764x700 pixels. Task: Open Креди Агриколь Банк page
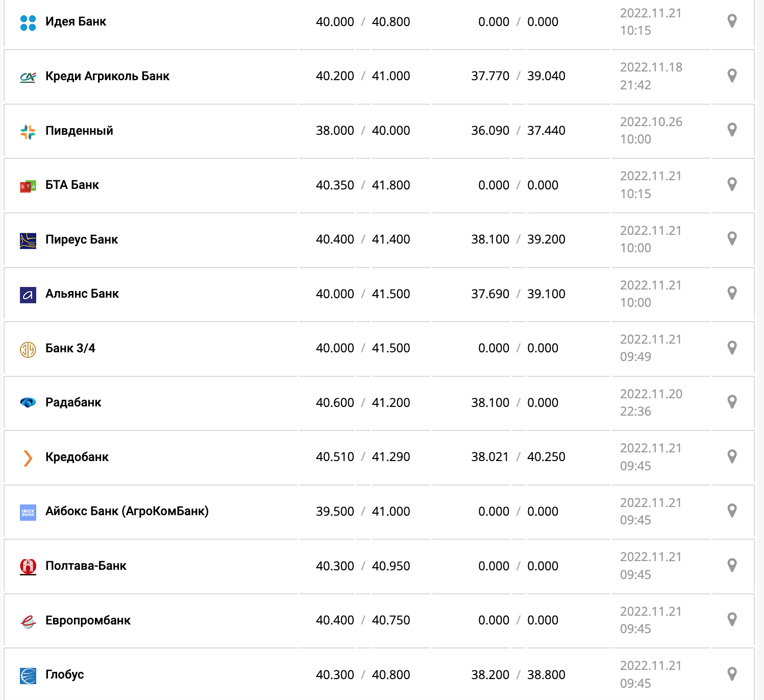[x=107, y=76]
